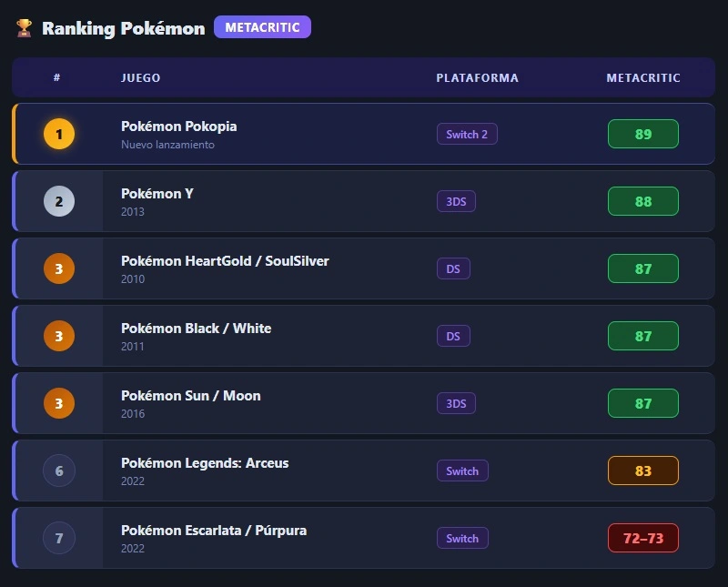Click the bronze rank medal for Pokémon Black / White
This screenshot has height=587, width=728.
point(58,336)
